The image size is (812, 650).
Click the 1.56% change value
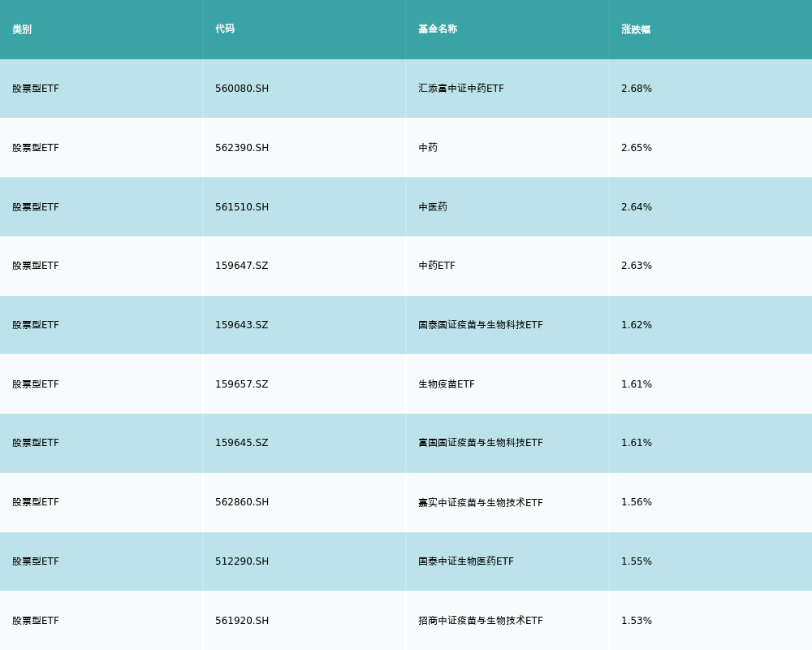click(x=637, y=502)
